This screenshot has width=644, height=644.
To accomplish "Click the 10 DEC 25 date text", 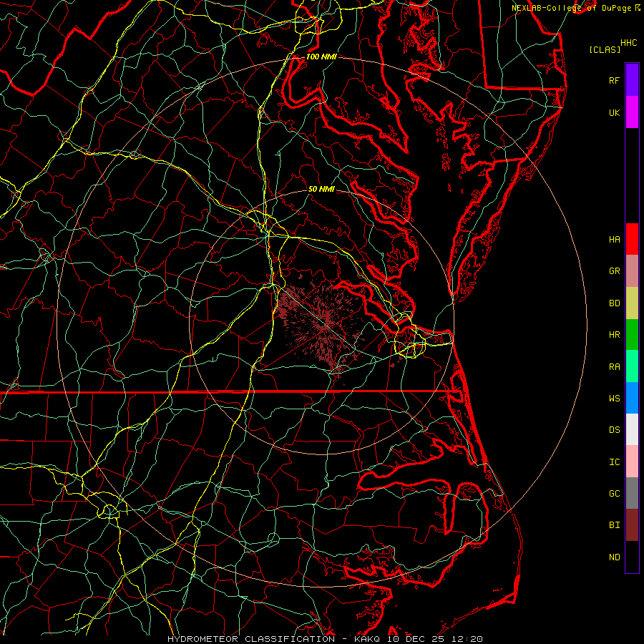I will (416, 639).
